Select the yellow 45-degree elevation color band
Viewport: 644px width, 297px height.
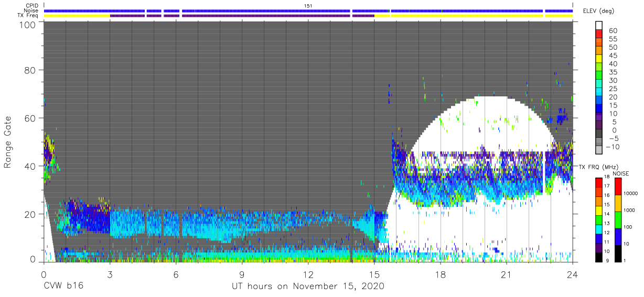[x=599, y=59]
